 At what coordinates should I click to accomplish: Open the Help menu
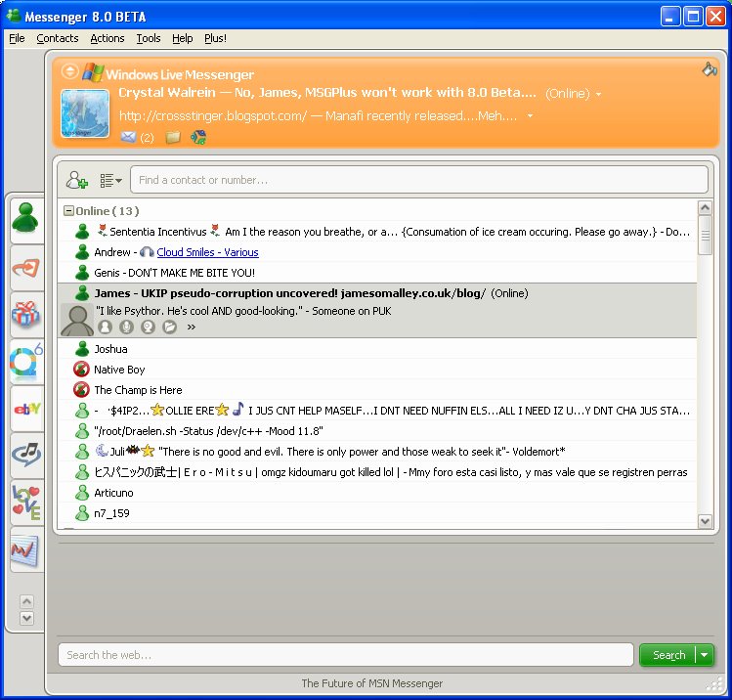[182, 38]
